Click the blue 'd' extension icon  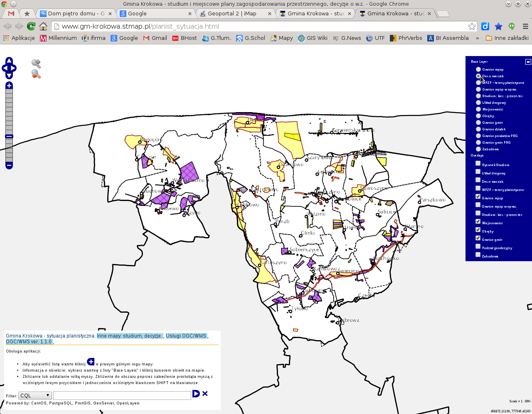485,26
